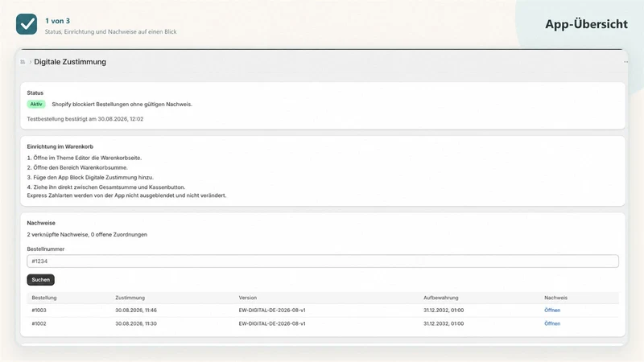
Task: Click the Bestellung column header
Action: (x=44, y=298)
